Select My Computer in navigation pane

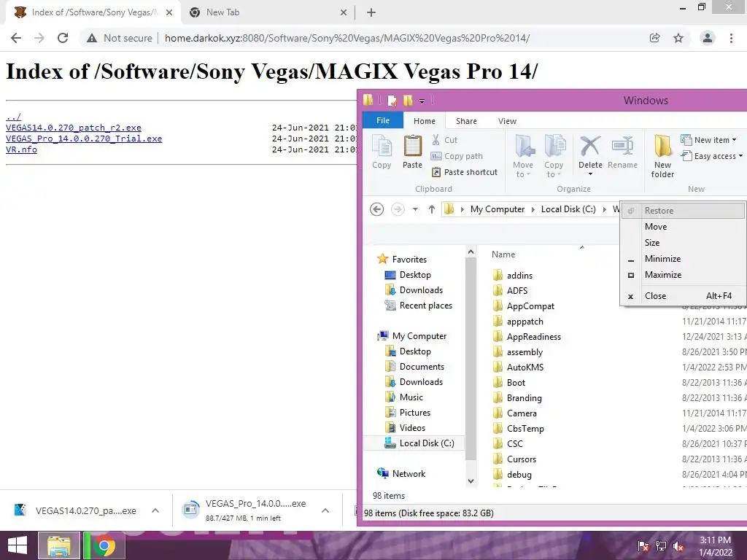(419, 335)
